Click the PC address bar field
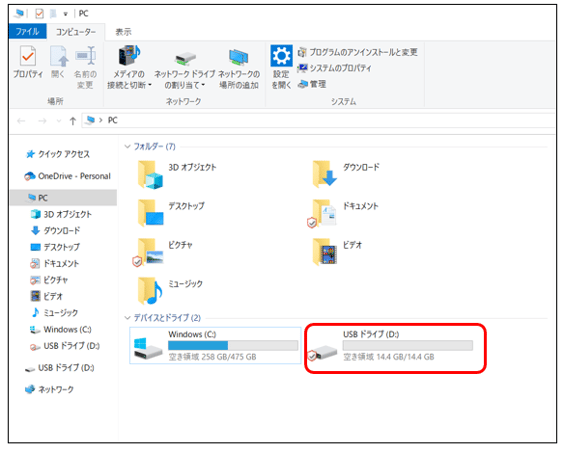Image resolution: width=564 pixels, height=453 pixels. coord(318,120)
